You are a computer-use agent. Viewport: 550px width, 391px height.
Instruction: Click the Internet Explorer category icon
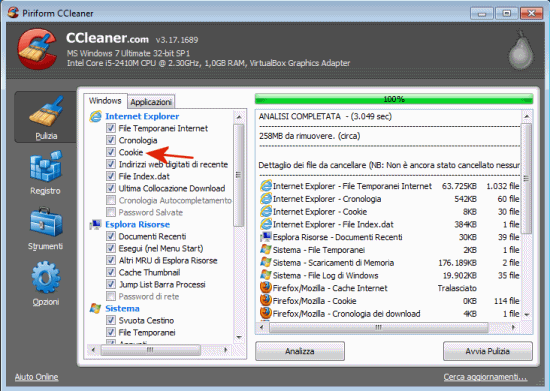(95, 116)
